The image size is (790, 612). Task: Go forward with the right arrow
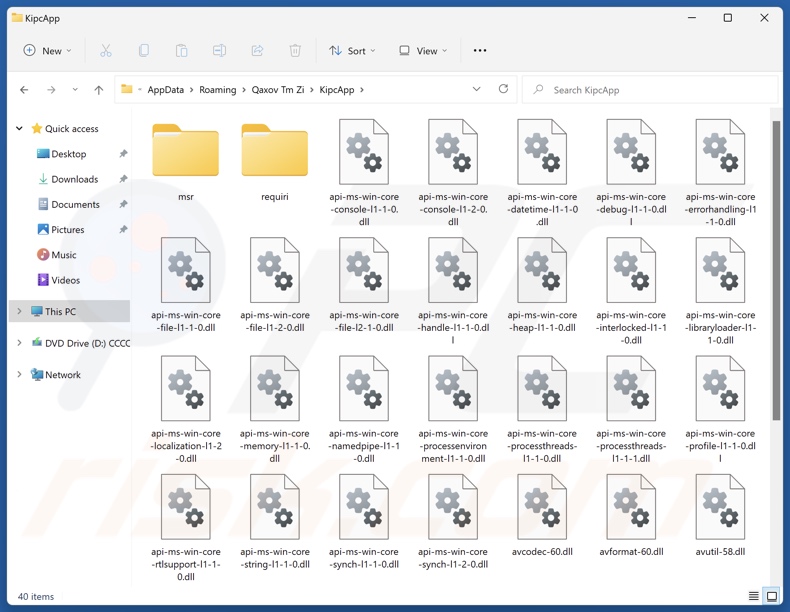[51, 90]
